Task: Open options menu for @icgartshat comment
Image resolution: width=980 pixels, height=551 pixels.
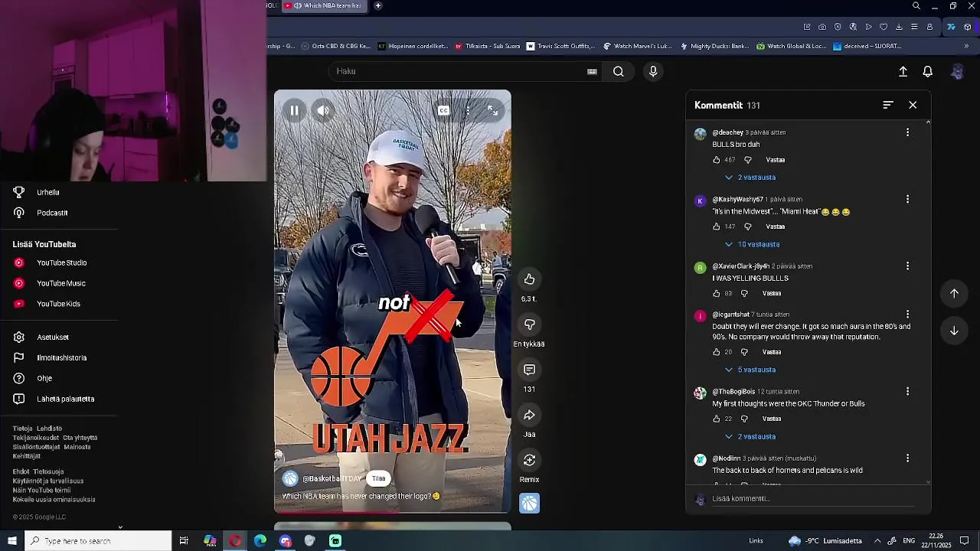Action: pyautogui.click(x=907, y=315)
